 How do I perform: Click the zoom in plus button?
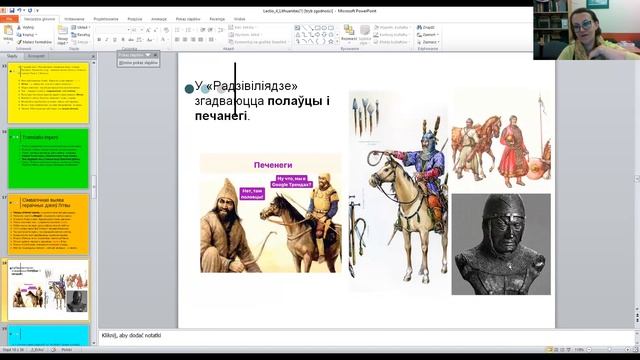click(x=627, y=349)
